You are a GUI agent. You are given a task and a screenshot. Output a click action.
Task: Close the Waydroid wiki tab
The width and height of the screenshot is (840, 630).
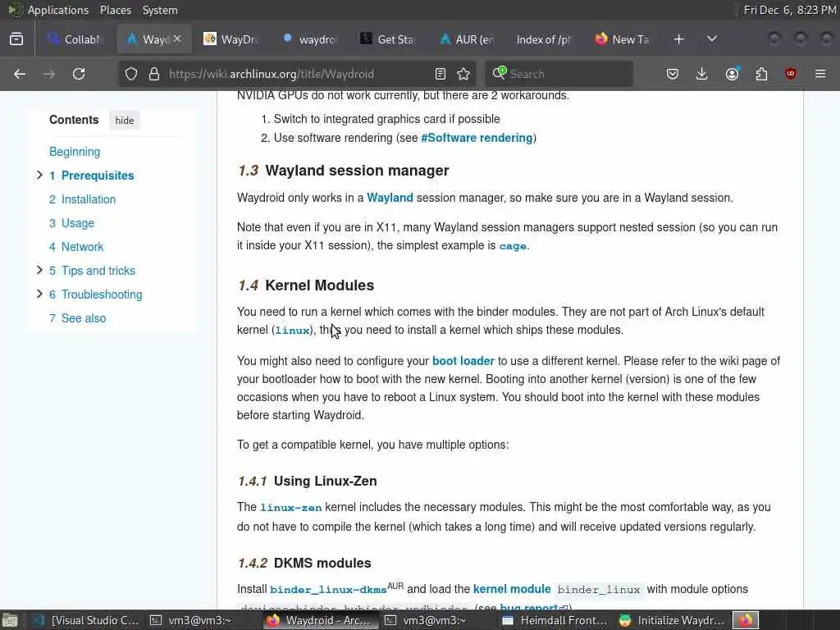tap(177, 39)
